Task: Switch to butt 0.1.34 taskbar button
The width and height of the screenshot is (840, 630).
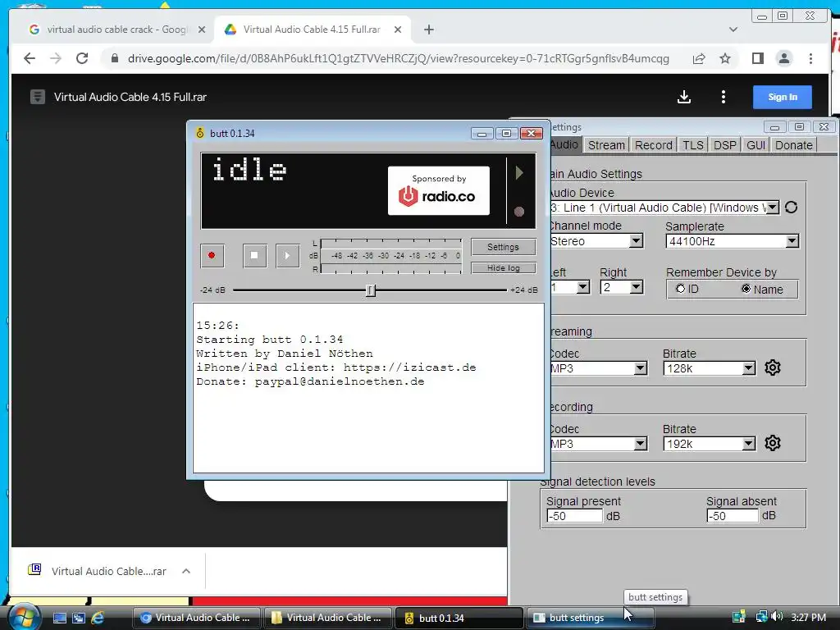Action: pyautogui.click(x=459, y=618)
